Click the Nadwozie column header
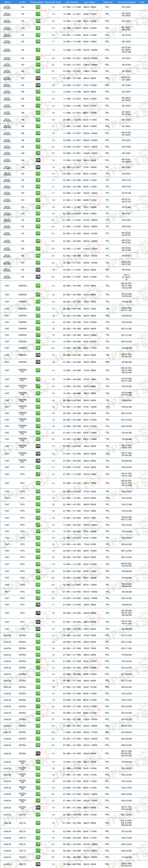Screen dimensions: 148x868 pos(108,2)
